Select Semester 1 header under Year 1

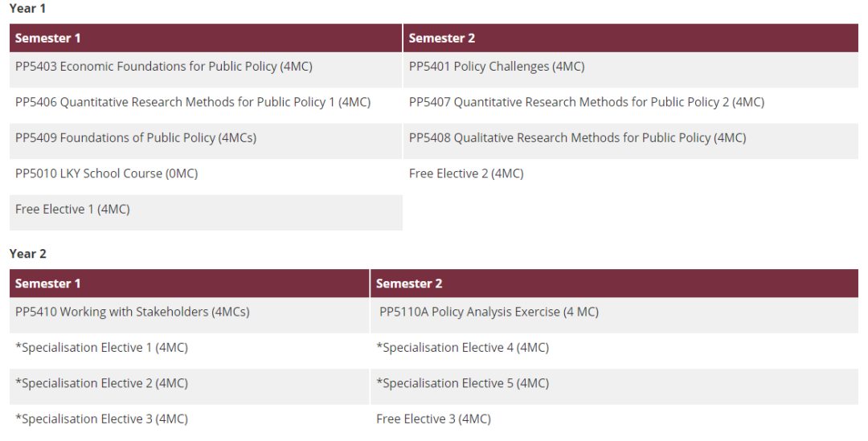click(x=48, y=38)
